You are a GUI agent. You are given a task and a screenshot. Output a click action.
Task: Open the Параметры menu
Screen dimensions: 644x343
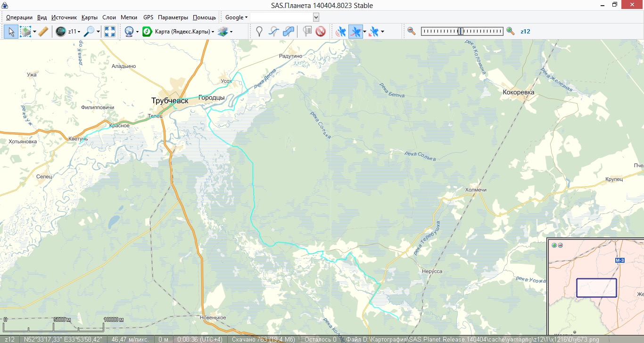coord(173,17)
